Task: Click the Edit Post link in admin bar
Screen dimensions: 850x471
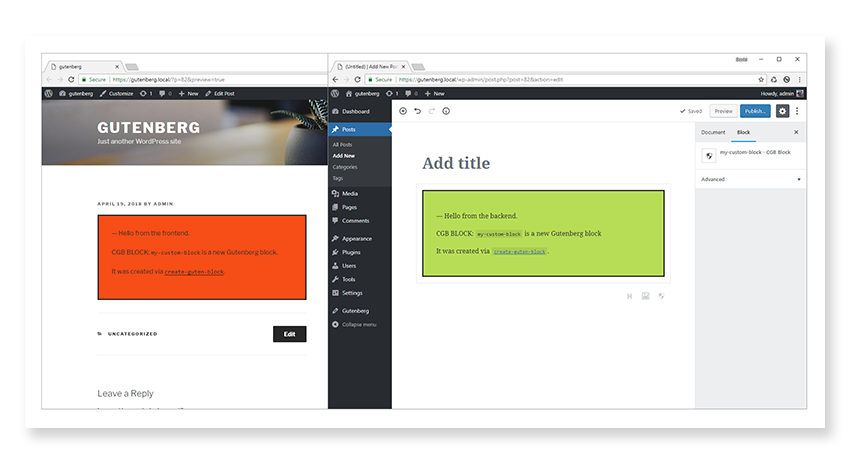Action: tap(219, 93)
